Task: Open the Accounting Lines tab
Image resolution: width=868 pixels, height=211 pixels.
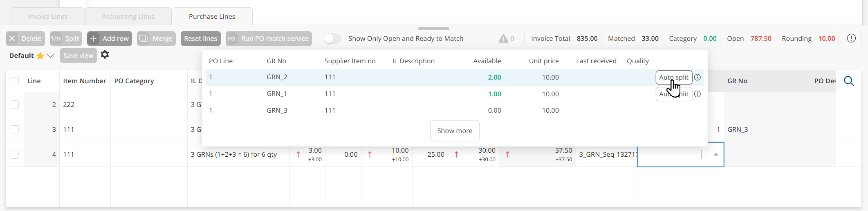Action: [x=128, y=17]
